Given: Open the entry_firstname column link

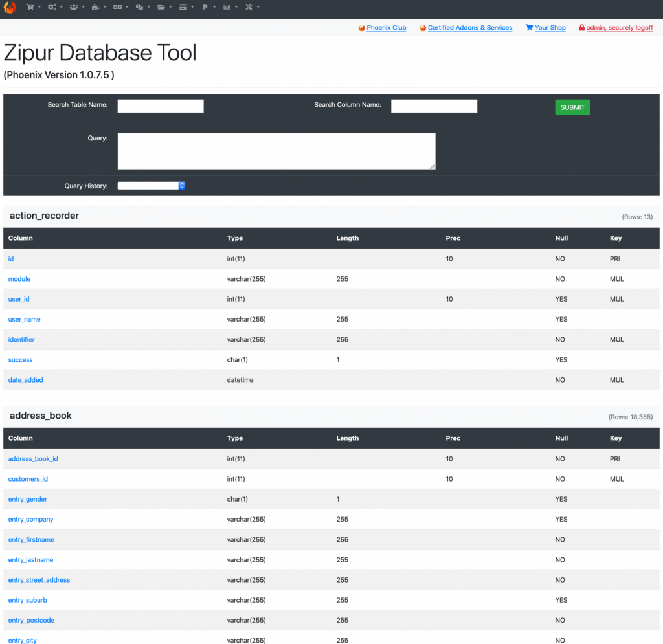Looking at the screenshot, I should click(31, 540).
